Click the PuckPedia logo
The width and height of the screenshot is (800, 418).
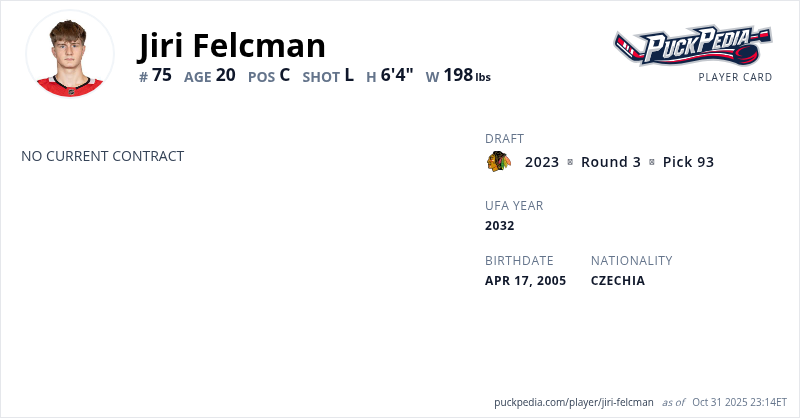pyautogui.click(x=693, y=46)
